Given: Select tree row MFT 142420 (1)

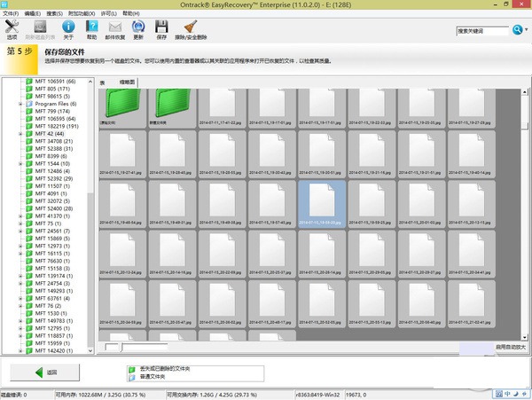Looking at the screenshot, I should pos(53,350).
